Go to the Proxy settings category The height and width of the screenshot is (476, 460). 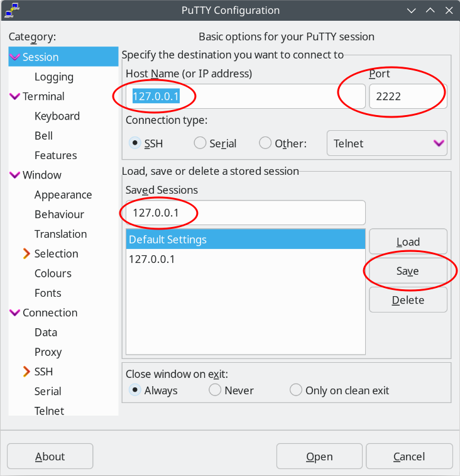click(48, 351)
